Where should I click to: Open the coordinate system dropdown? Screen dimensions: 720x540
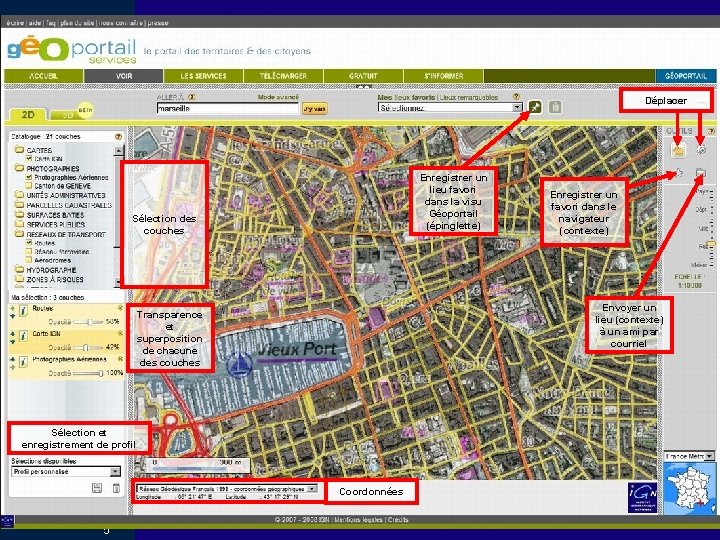coord(227,489)
